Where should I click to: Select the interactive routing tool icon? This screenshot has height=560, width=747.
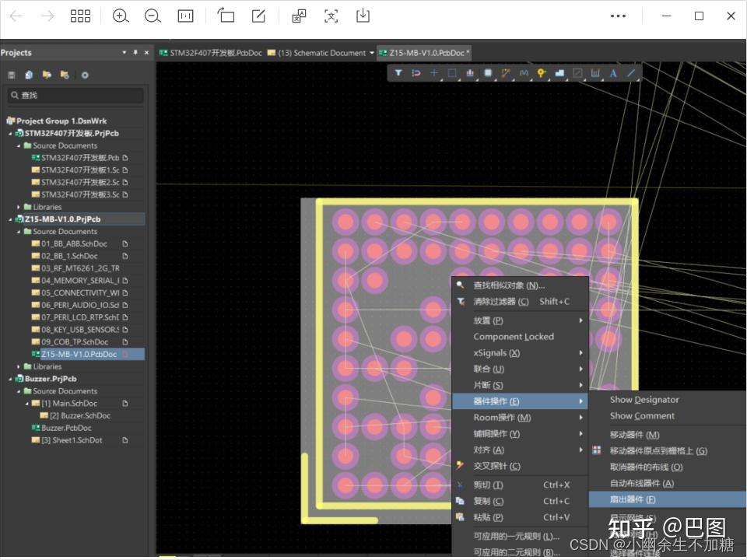coord(506,73)
